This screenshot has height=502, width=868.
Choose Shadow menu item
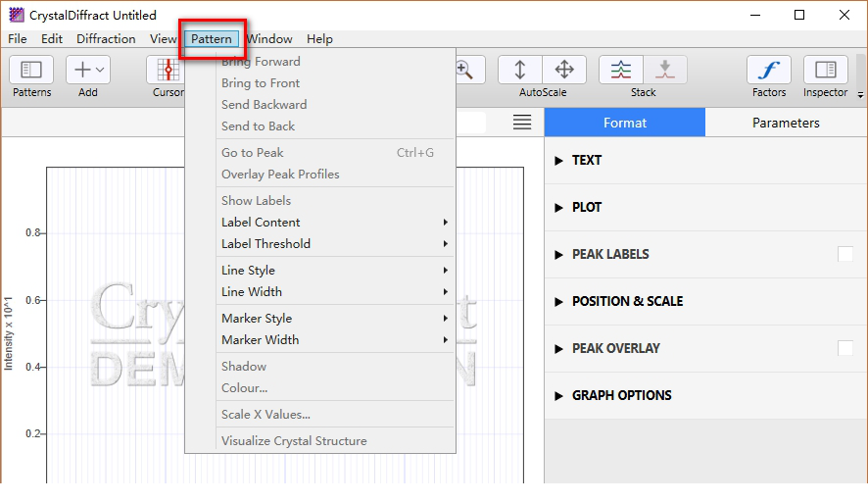pos(334,367)
